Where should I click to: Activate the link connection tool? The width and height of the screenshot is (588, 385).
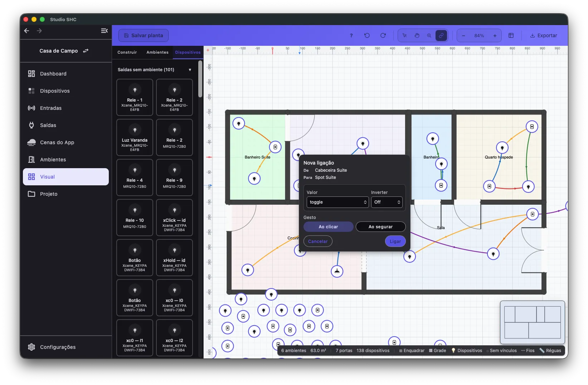pyautogui.click(x=441, y=35)
